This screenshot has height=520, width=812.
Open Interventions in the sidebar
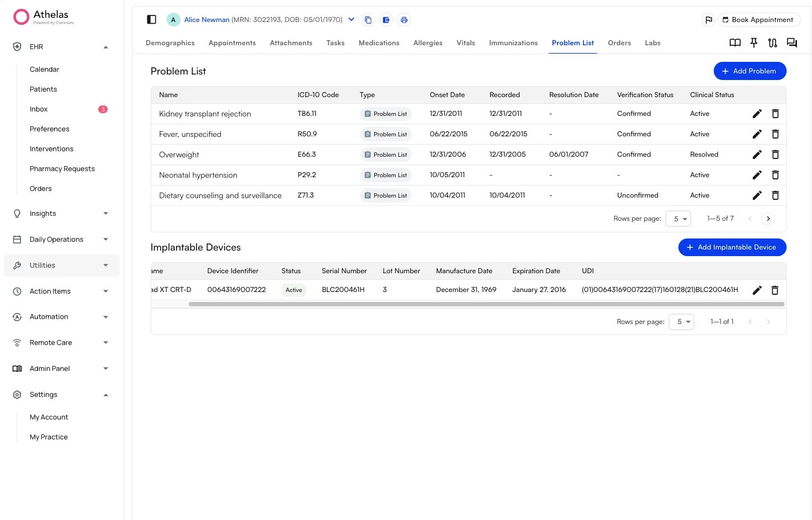pos(51,149)
